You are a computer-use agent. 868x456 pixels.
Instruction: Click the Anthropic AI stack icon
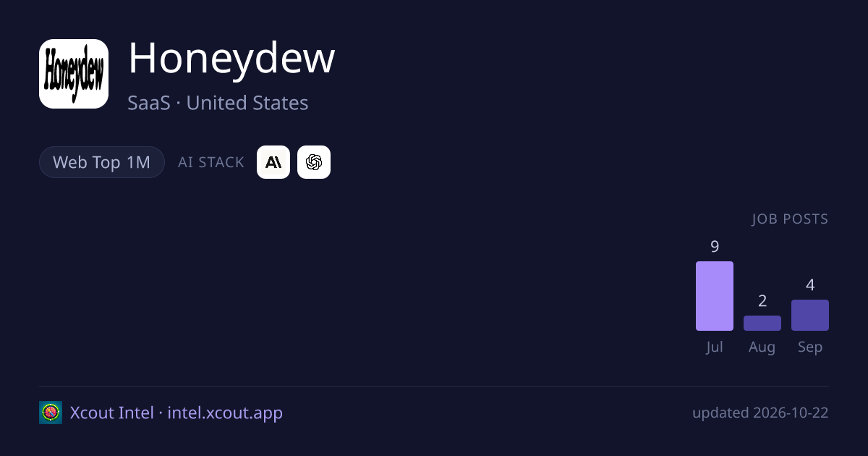pos(273,162)
